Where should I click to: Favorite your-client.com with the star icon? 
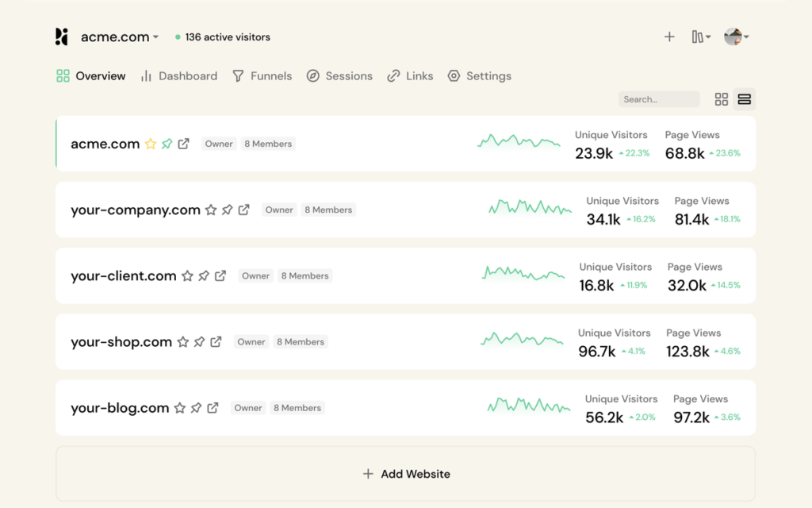(187, 275)
